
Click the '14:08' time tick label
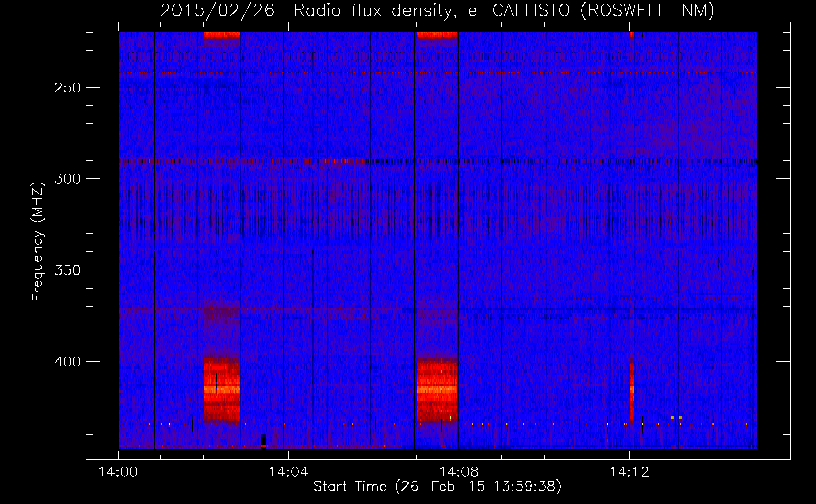pos(459,472)
